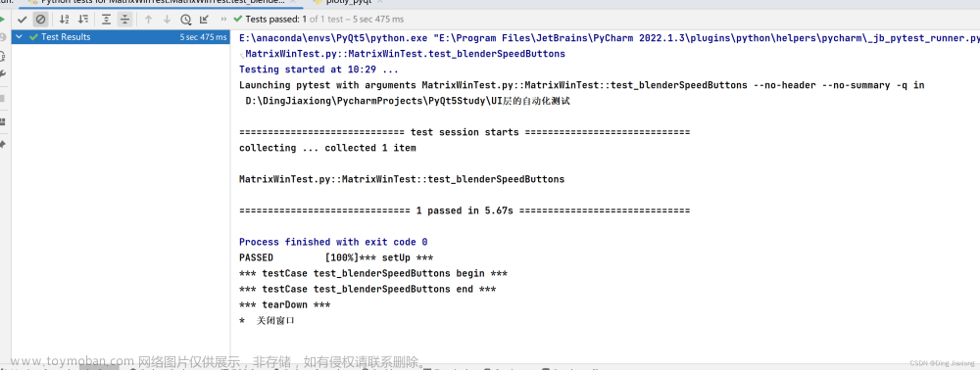Expand all test nodes

(x=106, y=20)
